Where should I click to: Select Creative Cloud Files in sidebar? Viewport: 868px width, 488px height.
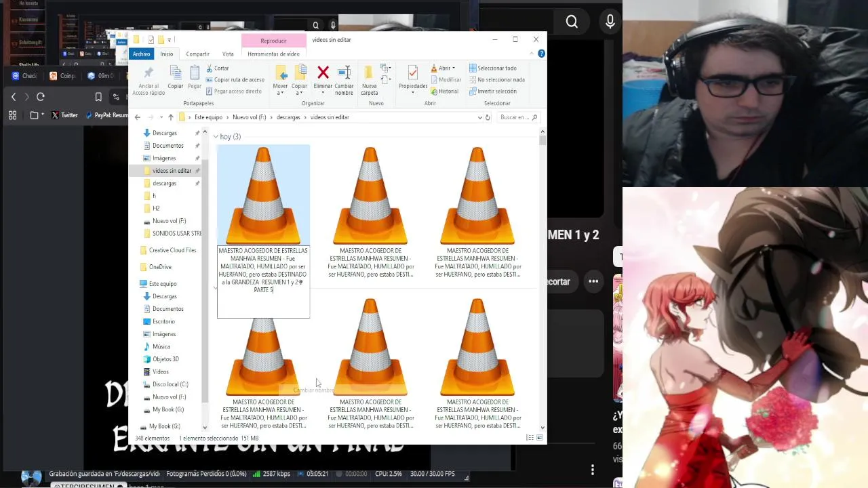(167, 250)
